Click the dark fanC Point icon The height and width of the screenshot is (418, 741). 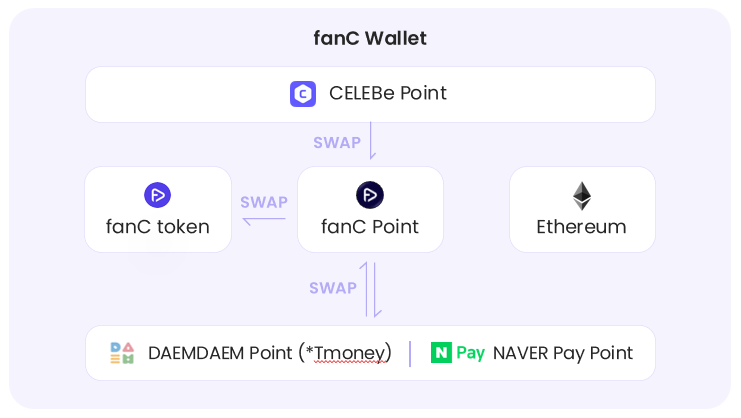[370, 195]
